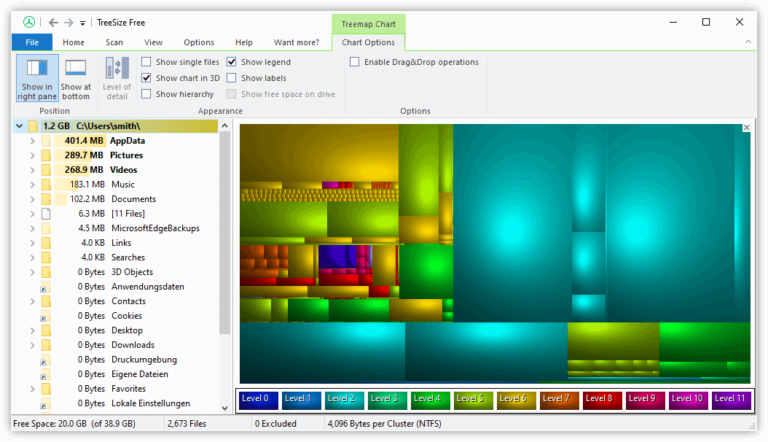Expand the Videos folder

tap(32, 170)
